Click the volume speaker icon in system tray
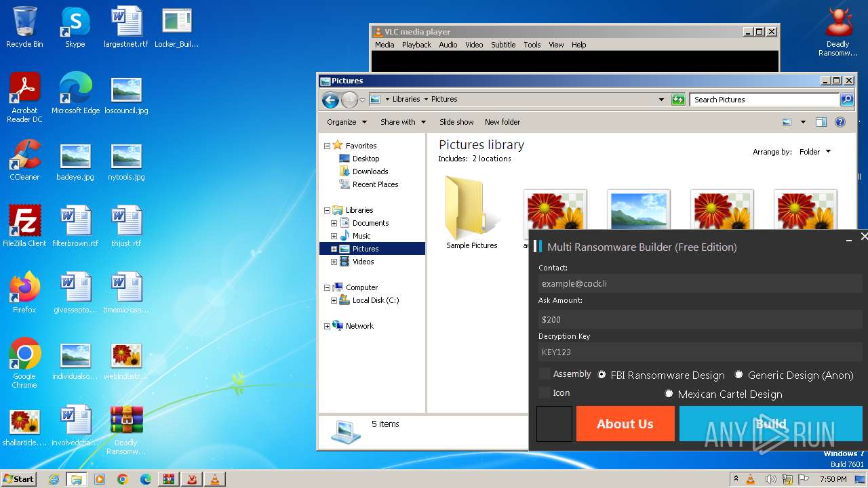 click(x=771, y=479)
